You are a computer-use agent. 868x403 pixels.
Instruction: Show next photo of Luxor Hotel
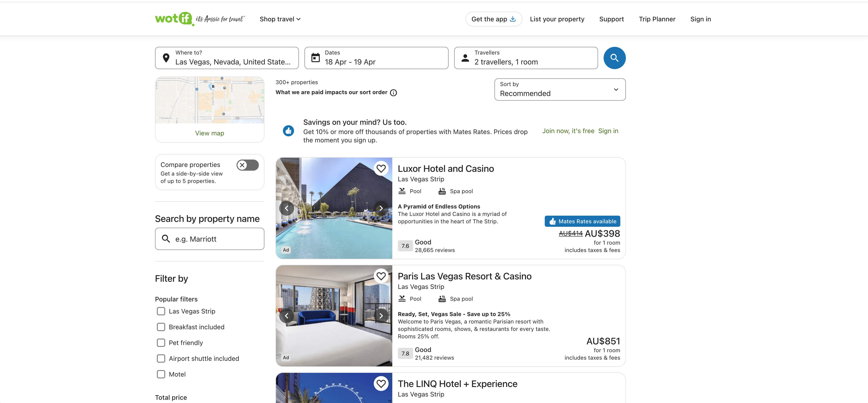(x=381, y=208)
